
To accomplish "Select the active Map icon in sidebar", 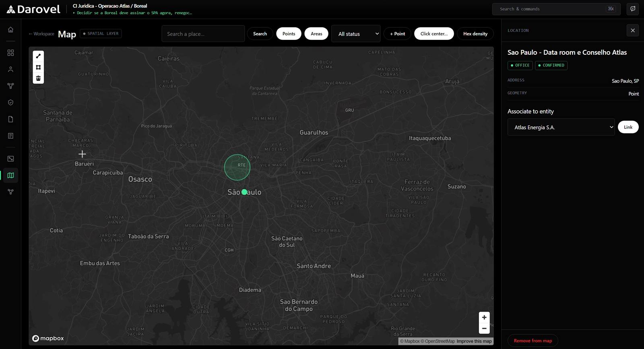I will 10,176.
